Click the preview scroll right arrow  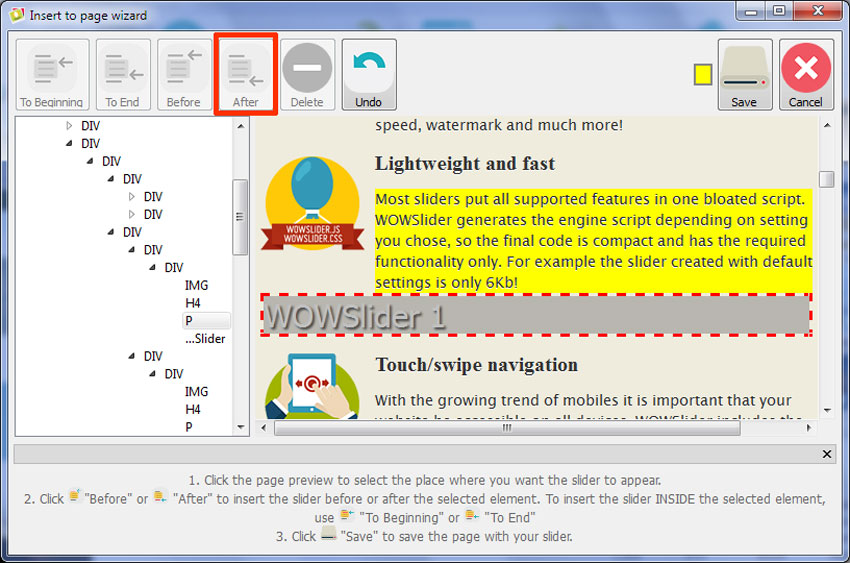(809, 428)
